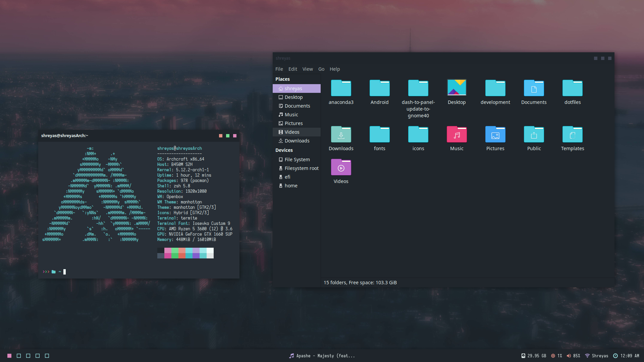Open the anaconda3 folder icon
644x362 pixels.
pyautogui.click(x=341, y=88)
